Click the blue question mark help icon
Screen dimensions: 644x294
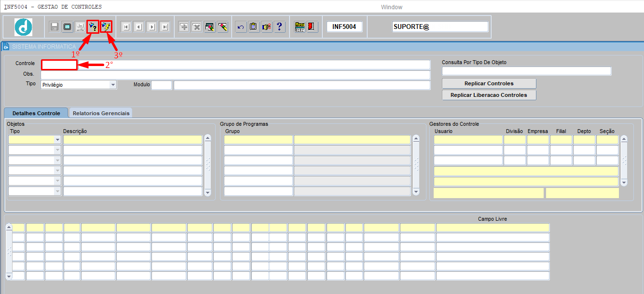coord(279,27)
